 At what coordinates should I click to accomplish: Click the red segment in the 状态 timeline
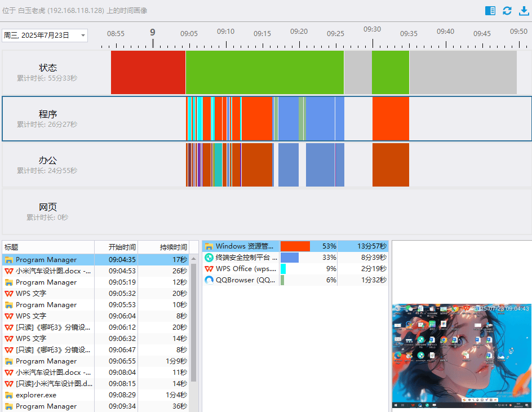[148, 72]
